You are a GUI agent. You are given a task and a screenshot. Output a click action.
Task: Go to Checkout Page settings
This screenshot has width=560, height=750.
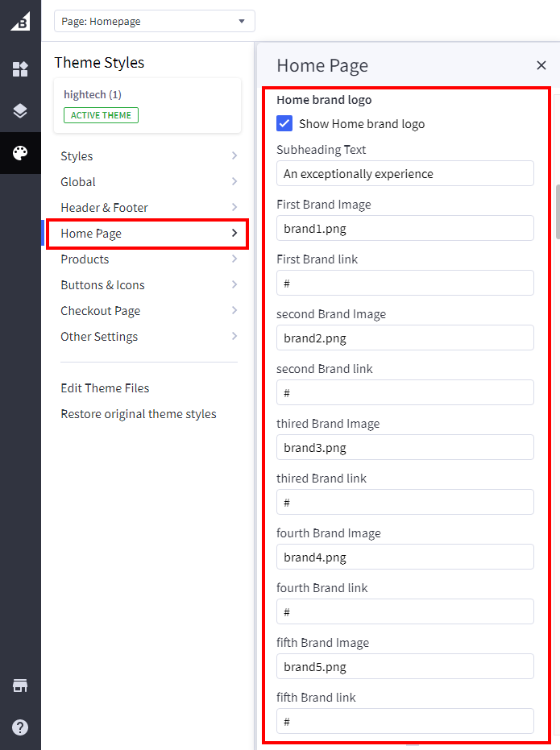click(x=148, y=311)
